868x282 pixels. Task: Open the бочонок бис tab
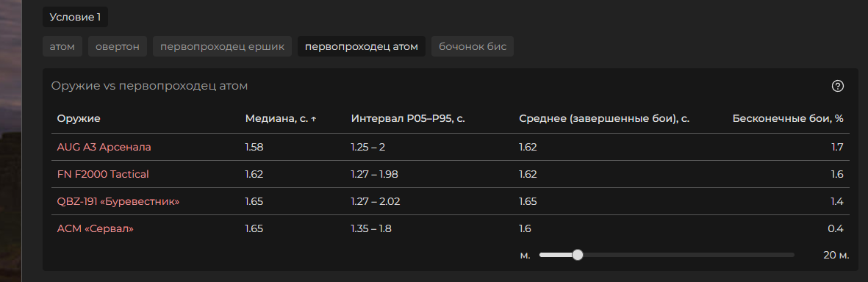coord(473,46)
